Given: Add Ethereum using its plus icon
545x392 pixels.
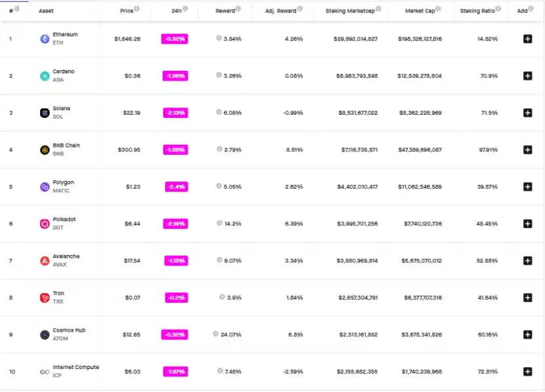Looking at the screenshot, I should [x=527, y=39].
